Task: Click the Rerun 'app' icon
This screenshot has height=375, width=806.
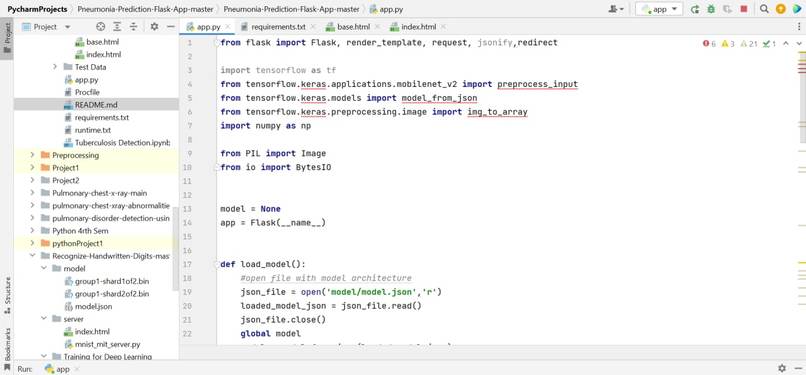Action: coord(695,9)
